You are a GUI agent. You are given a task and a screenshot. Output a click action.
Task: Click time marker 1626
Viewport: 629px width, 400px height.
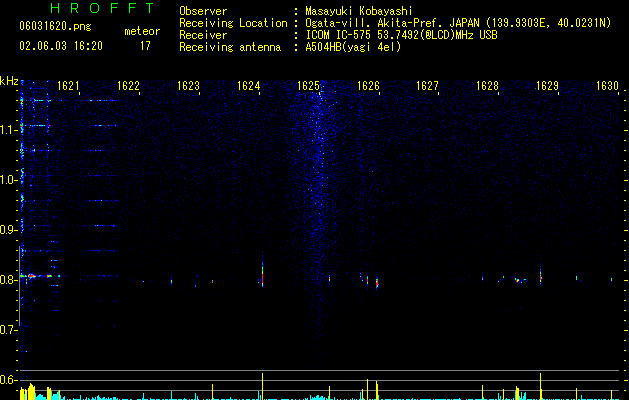[368, 86]
